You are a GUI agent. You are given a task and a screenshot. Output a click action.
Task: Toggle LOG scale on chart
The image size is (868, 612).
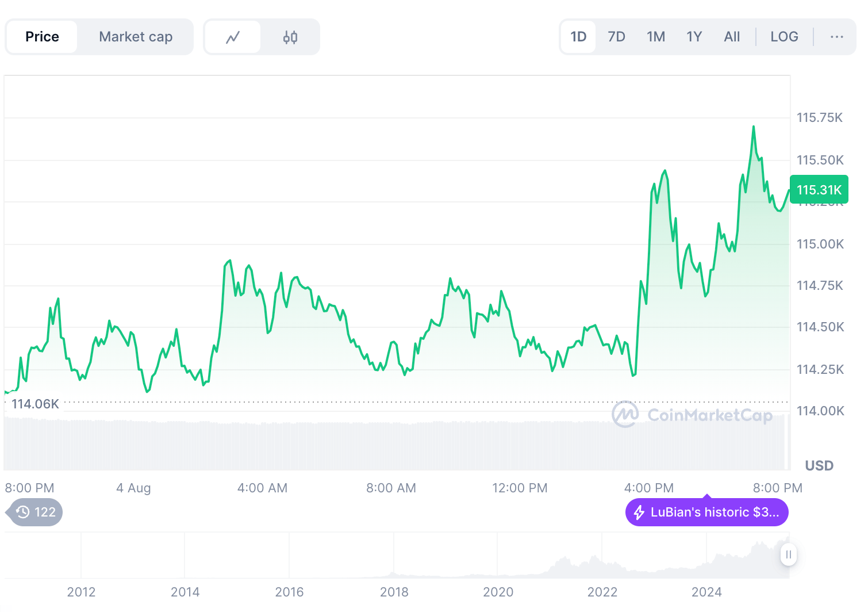click(784, 37)
